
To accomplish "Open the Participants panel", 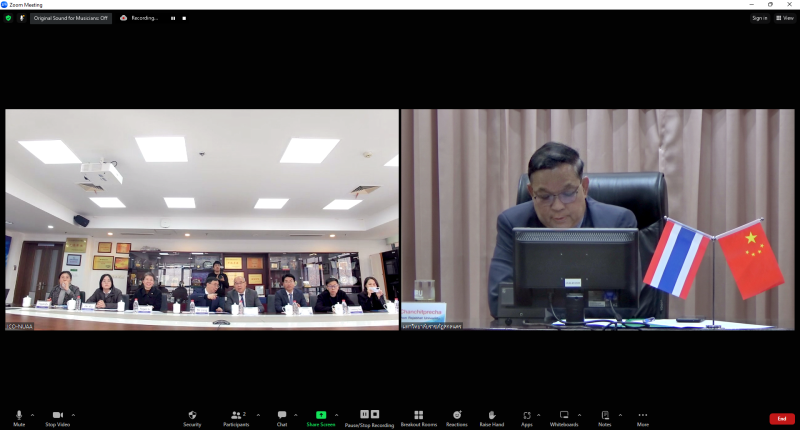I will (x=237, y=415).
